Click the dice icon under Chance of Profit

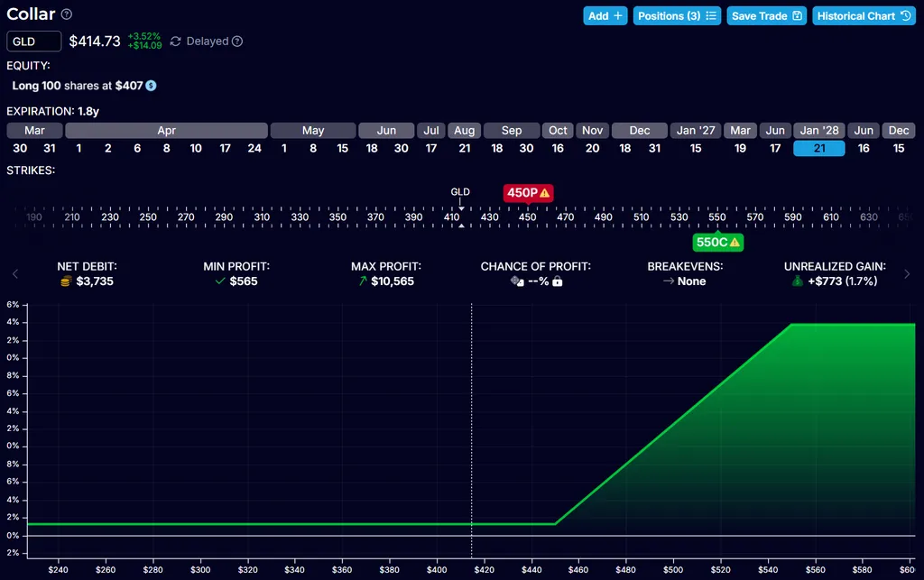pyautogui.click(x=516, y=281)
